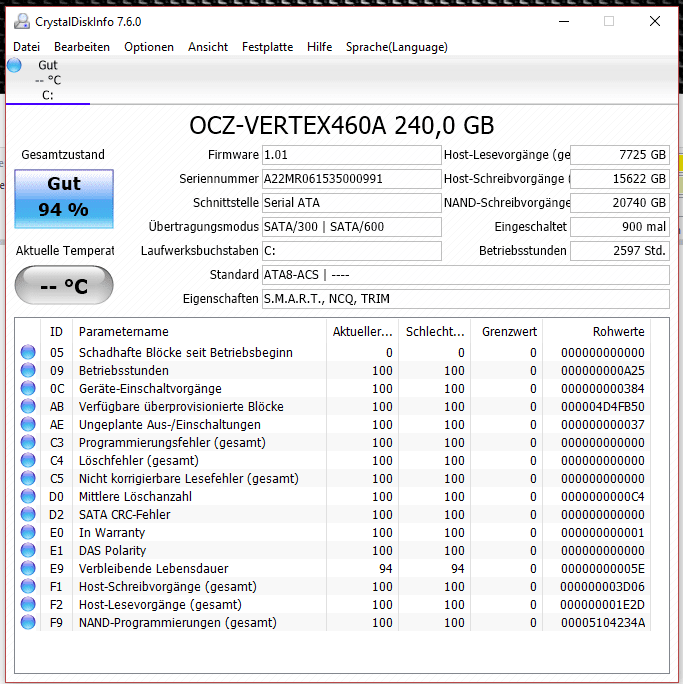Click raw value 000000003D06
This screenshot has height=684, width=683.
tap(603, 586)
